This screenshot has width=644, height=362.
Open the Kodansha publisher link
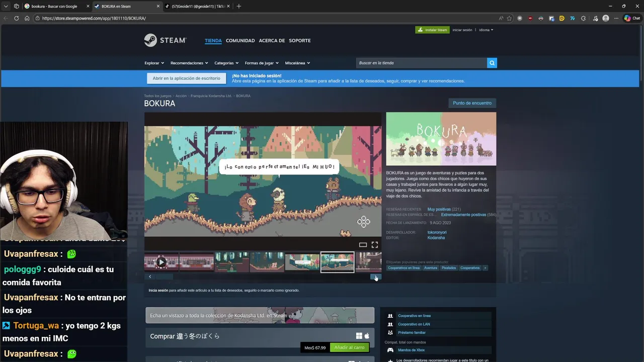pyautogui.click(x=436, y=237)
